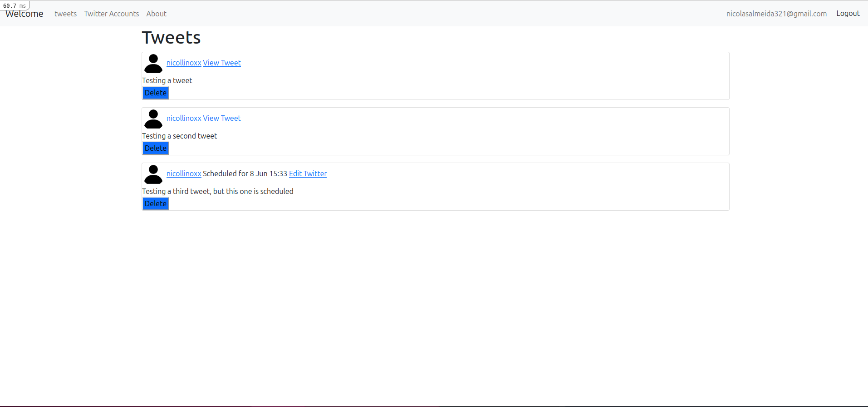This screenshot has width=868, height=407.
Task: Open nicollinoxx link on second tweet
Action: 184,118
